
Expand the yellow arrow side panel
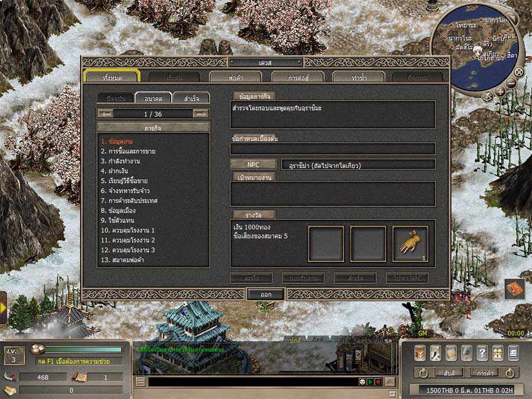pyautogui.click(x=4, y=307)
